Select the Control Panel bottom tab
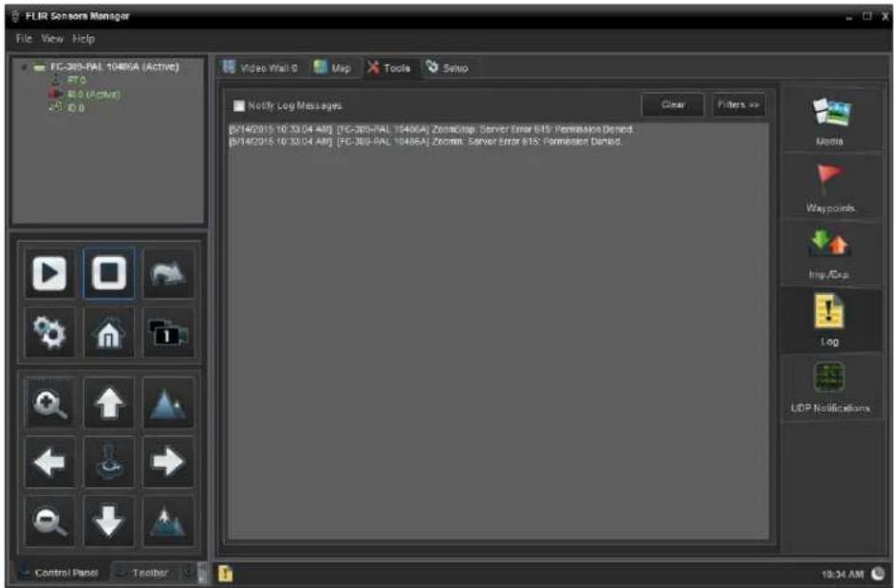 click(60, 573)
